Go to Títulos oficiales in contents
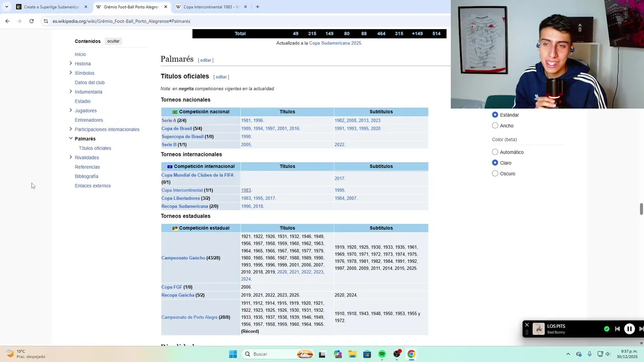Screen dimensions: 644x362 [x=95, y=148]
